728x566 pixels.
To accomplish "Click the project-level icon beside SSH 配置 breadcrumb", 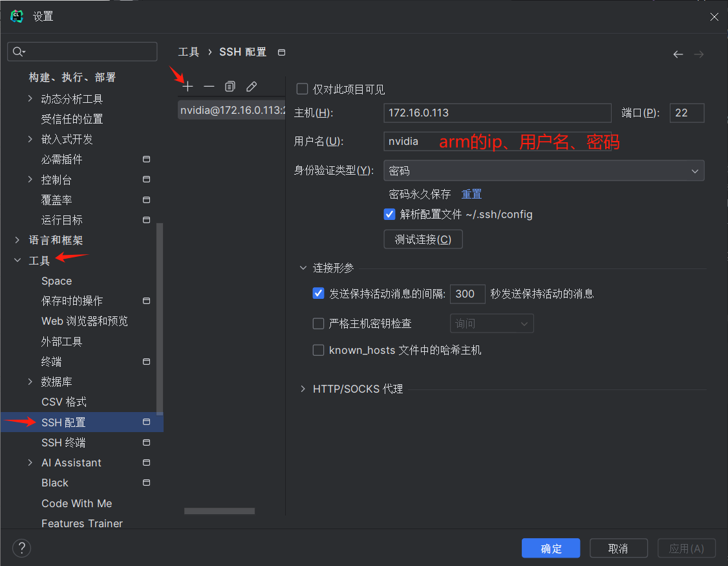I will coord(281,52).
